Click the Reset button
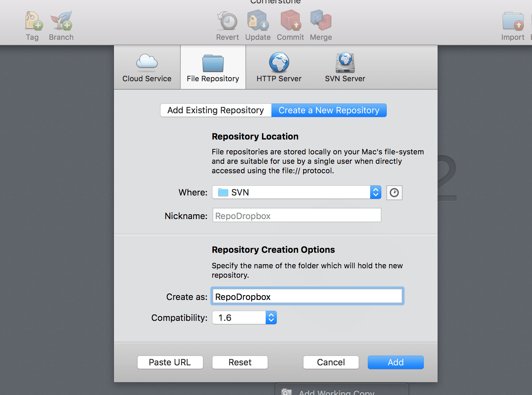 point(240,362)
